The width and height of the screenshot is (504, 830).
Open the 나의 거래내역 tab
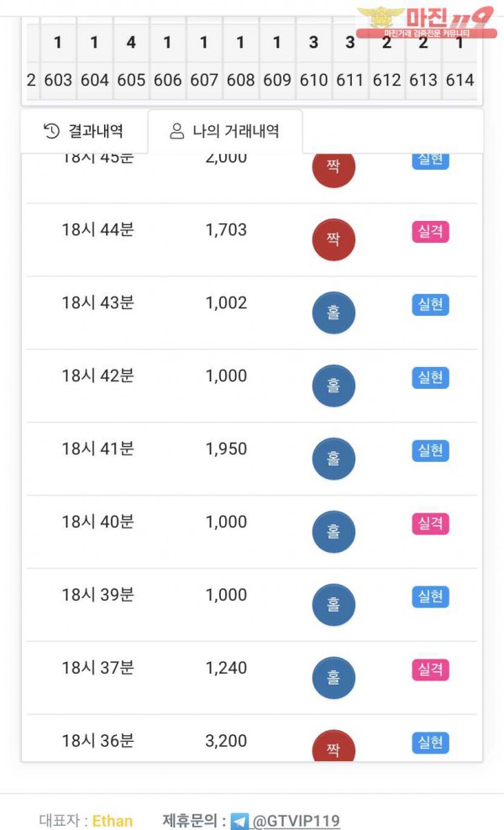click(x=224, y=131)
